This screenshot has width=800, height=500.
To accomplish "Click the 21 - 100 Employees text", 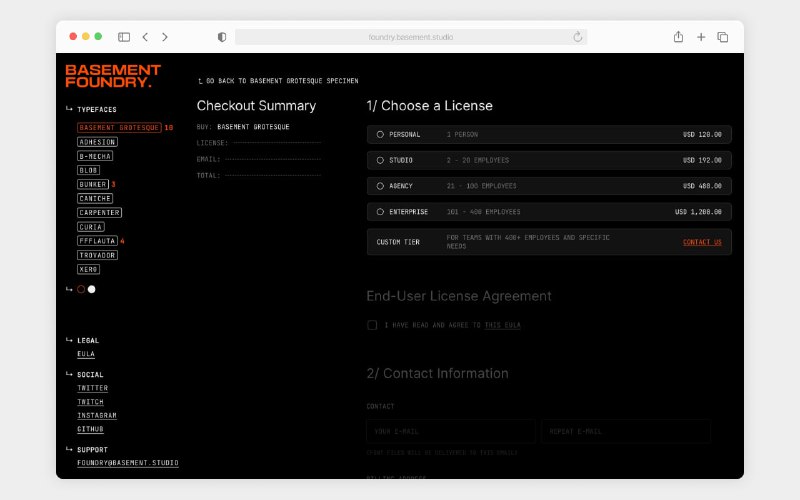I will 481,186.
